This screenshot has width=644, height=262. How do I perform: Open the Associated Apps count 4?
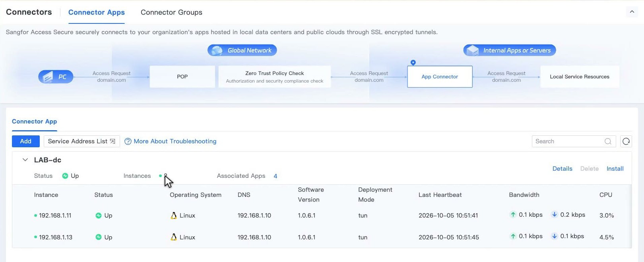coord(275,176)
